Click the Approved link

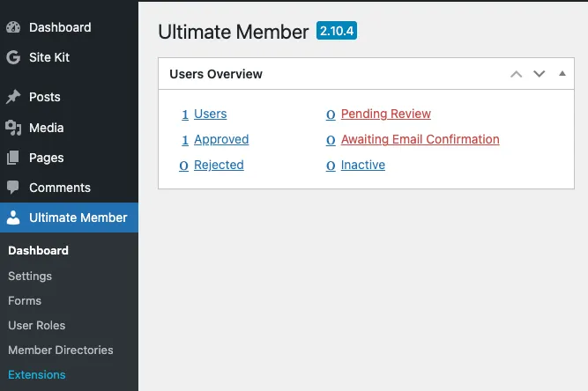[221, 140]
